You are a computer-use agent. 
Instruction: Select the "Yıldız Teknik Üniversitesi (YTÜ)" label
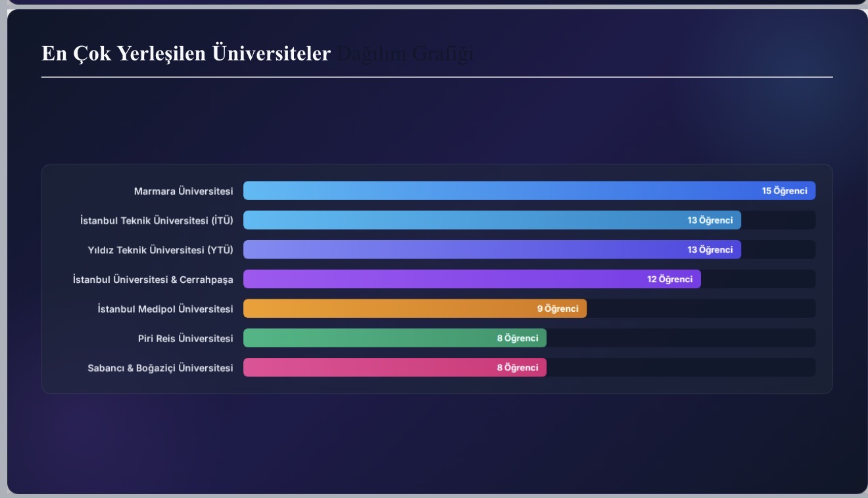pyautogui.click(x=160, y=250)
